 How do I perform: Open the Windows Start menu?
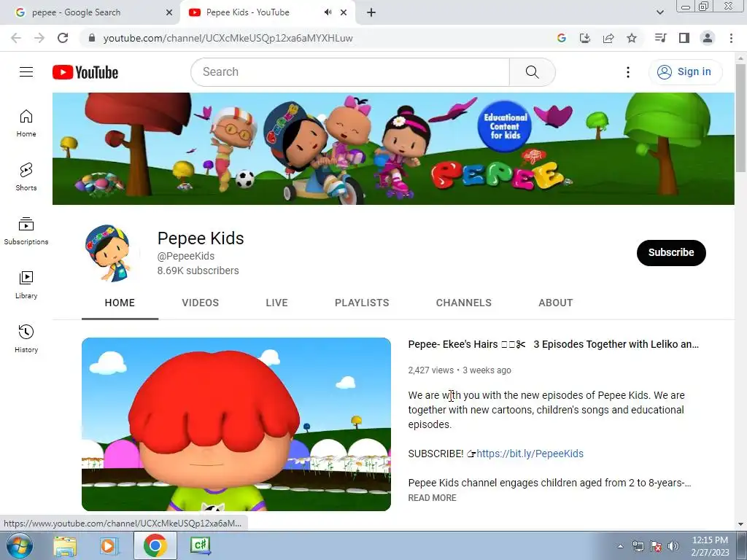tap(20, 545)
